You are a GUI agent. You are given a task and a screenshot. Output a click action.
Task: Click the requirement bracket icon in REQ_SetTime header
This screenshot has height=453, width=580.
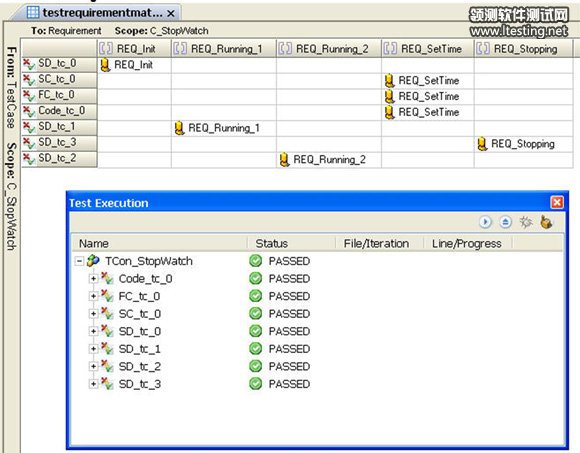tap(390, 48)
